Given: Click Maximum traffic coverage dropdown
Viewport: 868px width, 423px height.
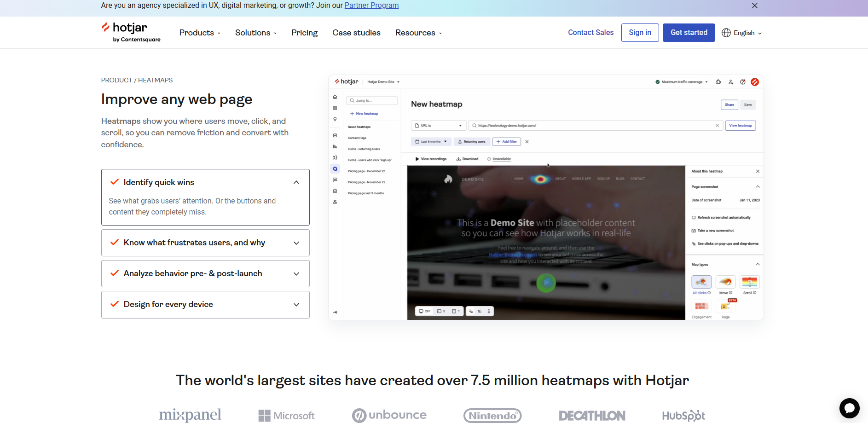Looking at the screenshot, I should click(682, 82).
